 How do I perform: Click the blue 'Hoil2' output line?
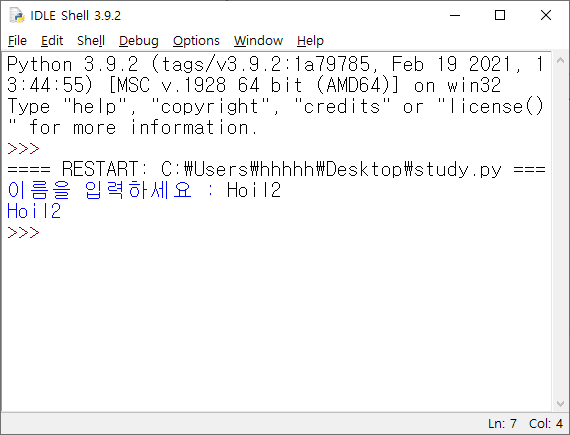34,211
